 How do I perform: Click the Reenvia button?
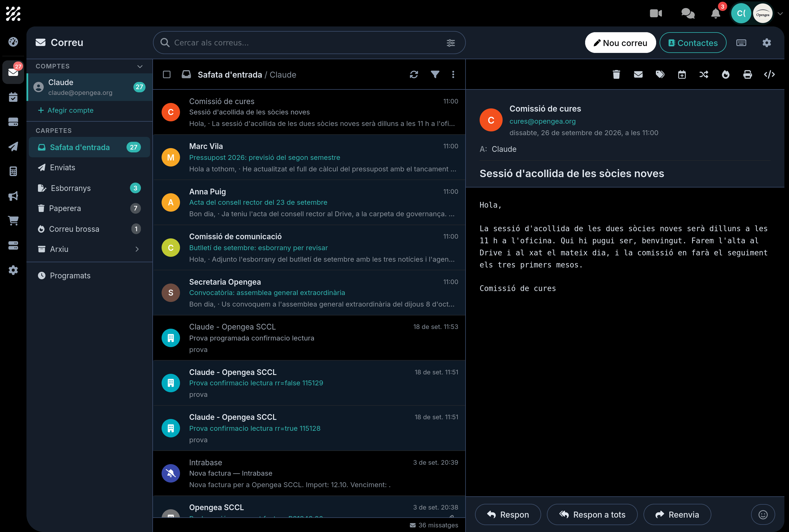tap(677, 514)
